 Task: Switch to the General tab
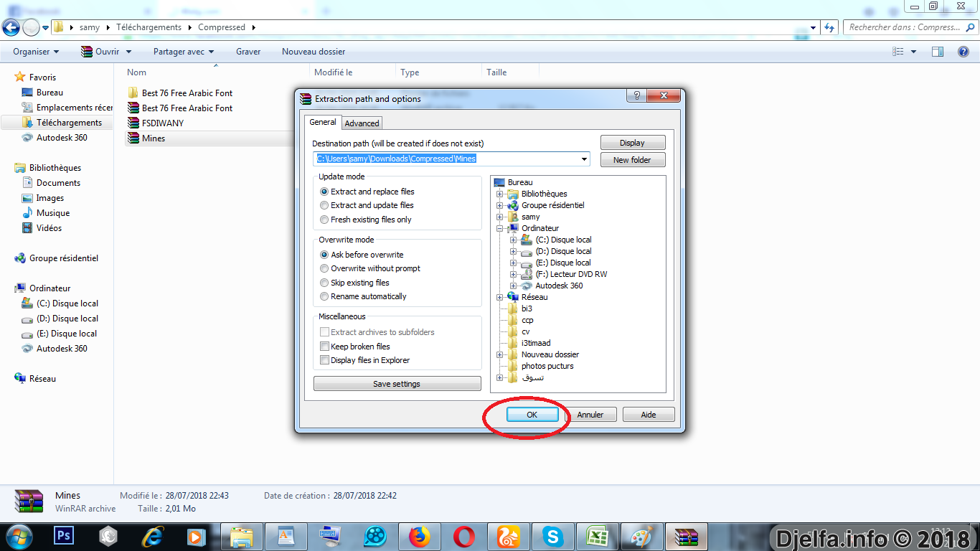pyautogui.click(x=323, y=123)
